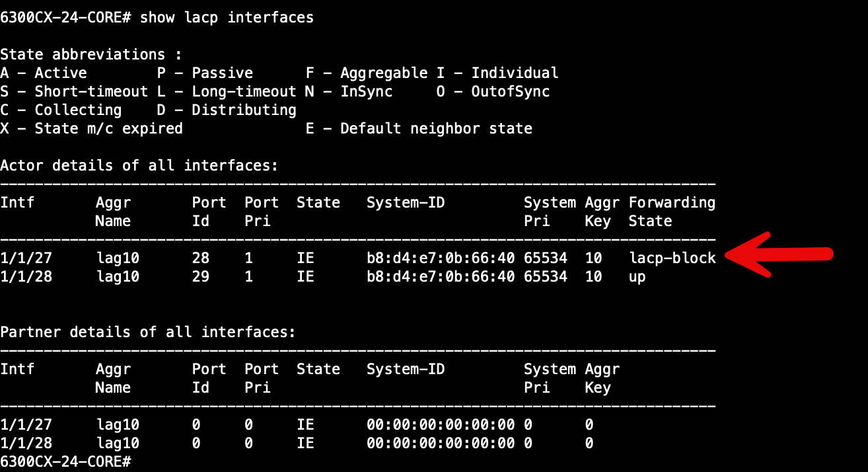The width and height of the screenshot is (868, 472).
Task: Click the 'X - State m/c expired' entry
Action: coord(91,128)
